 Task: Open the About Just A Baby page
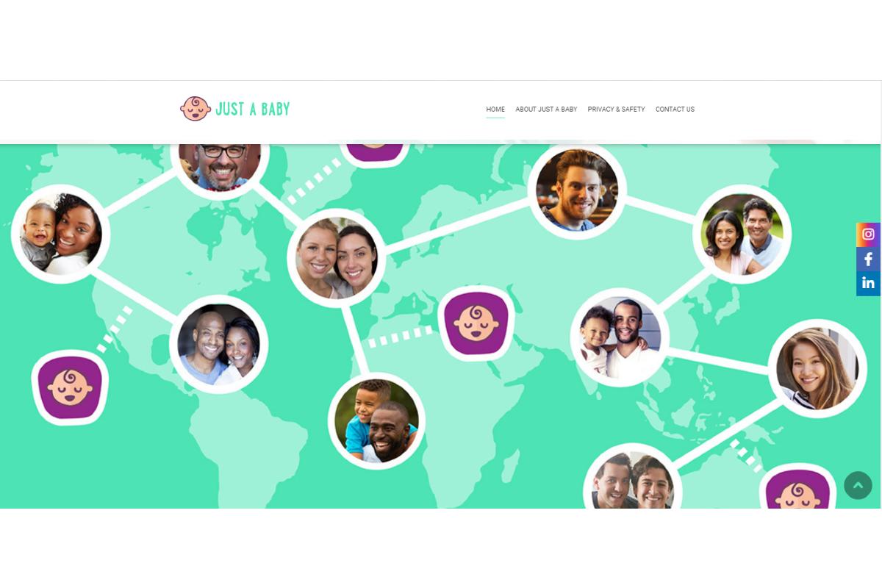(x=546, y=110)
